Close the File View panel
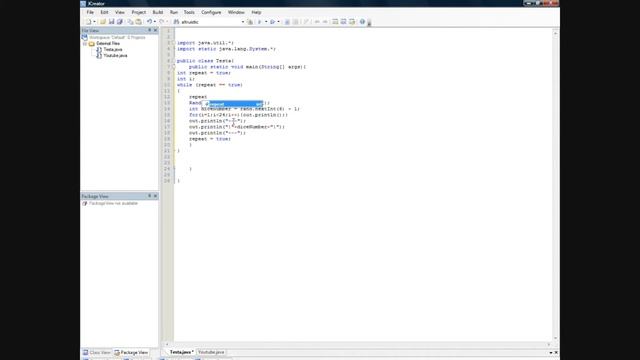The height and width of the screenshot is (360, 640). pos(155,31)
